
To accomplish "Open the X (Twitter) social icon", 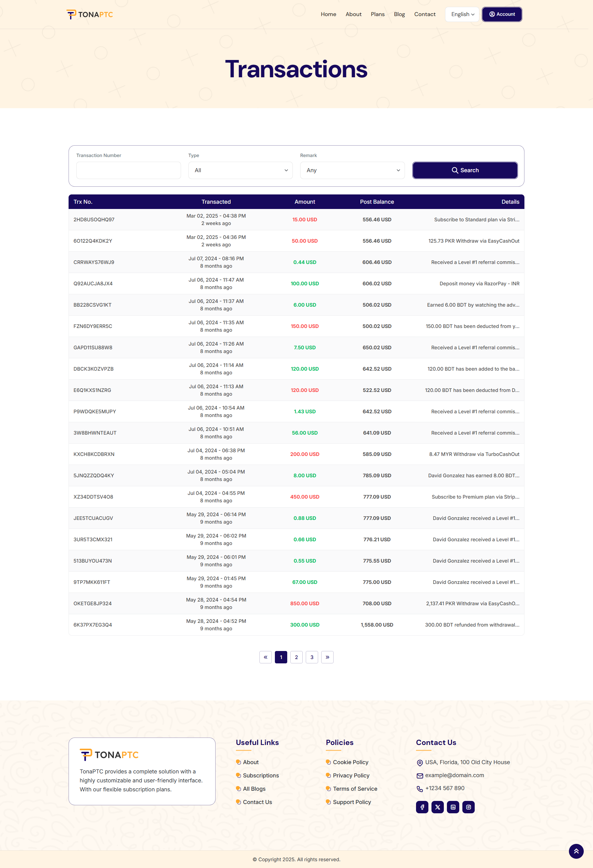I will 437,807.
